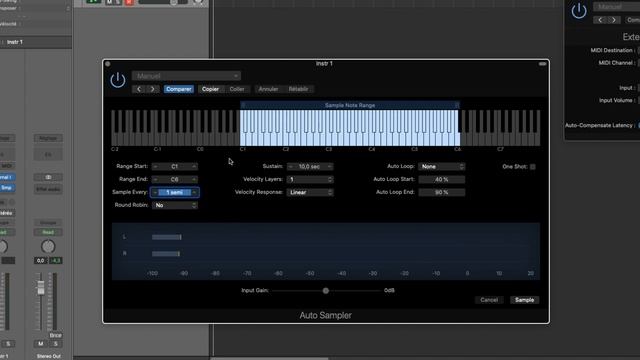This screenshot has height=360, width=640.
Task: Click the Bnce button on Stereo Out
Action: 56,335
